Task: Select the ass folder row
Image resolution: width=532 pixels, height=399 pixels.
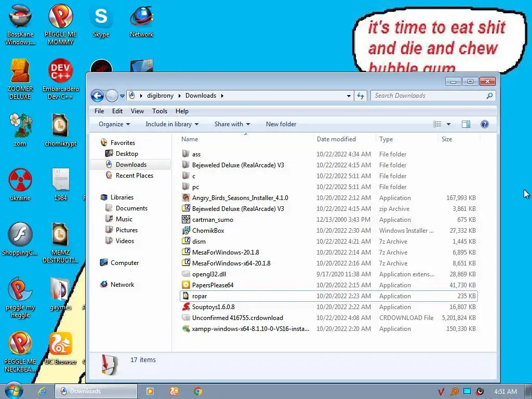Action: (328, 154)
